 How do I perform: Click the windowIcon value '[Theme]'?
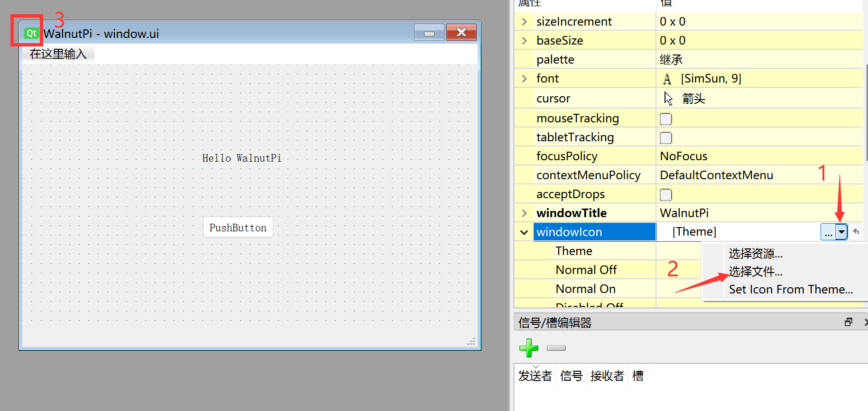pyautogui.click(x=694, y=232)
